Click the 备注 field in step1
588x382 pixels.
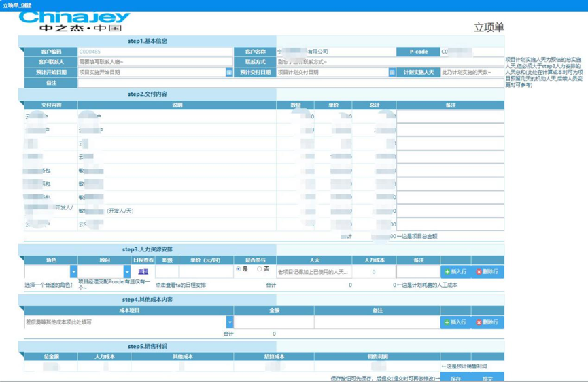pyautogui.click(x=291, y=83)
